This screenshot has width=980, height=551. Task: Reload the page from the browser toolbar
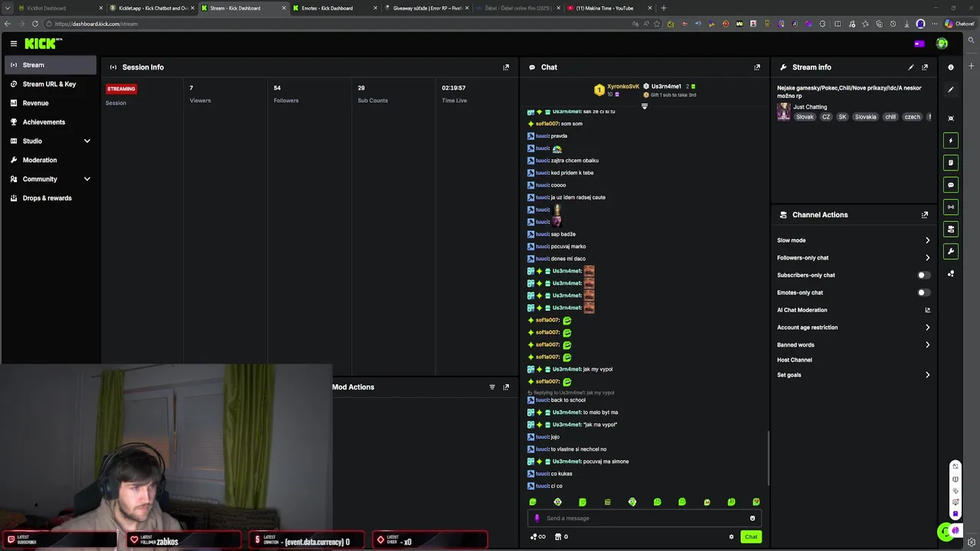point(34,24)
